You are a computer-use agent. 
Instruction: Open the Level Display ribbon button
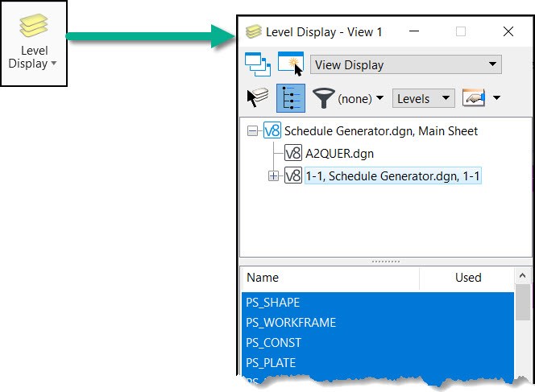click(x=34, y=43)
